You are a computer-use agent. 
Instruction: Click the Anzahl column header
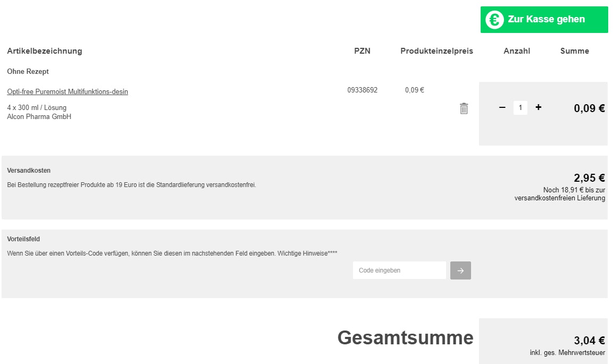(x=517, y=51)
